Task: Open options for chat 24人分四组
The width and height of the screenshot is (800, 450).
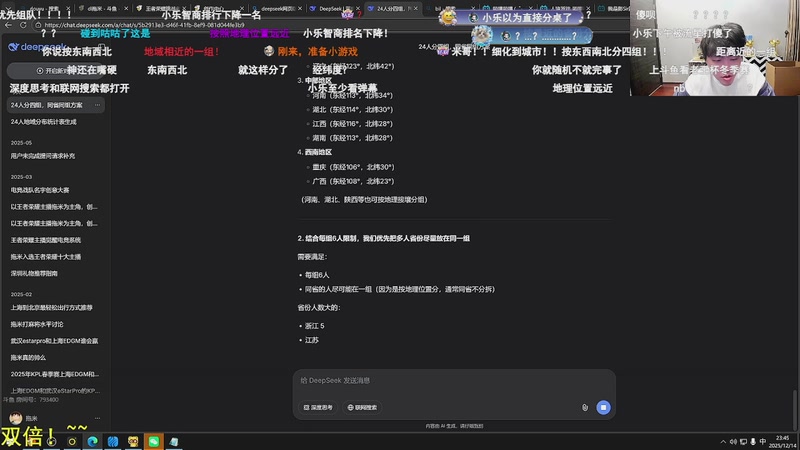Action: [97, 105]
